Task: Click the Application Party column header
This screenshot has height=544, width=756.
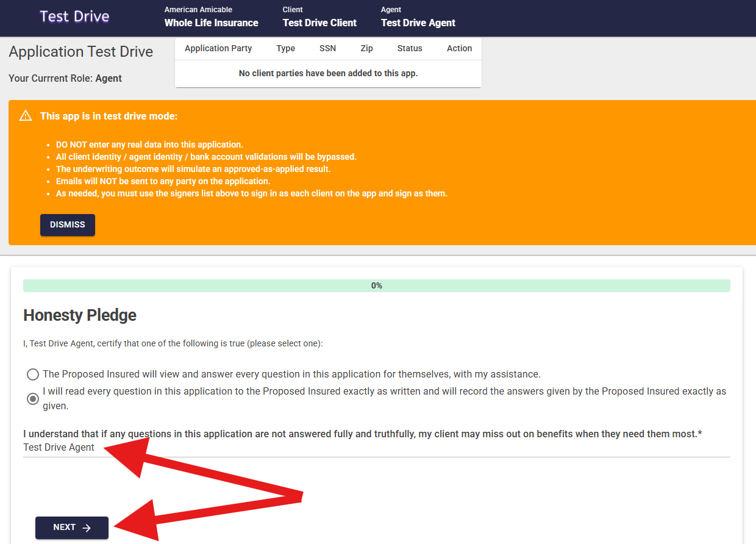Action: [x=218, y=49]
